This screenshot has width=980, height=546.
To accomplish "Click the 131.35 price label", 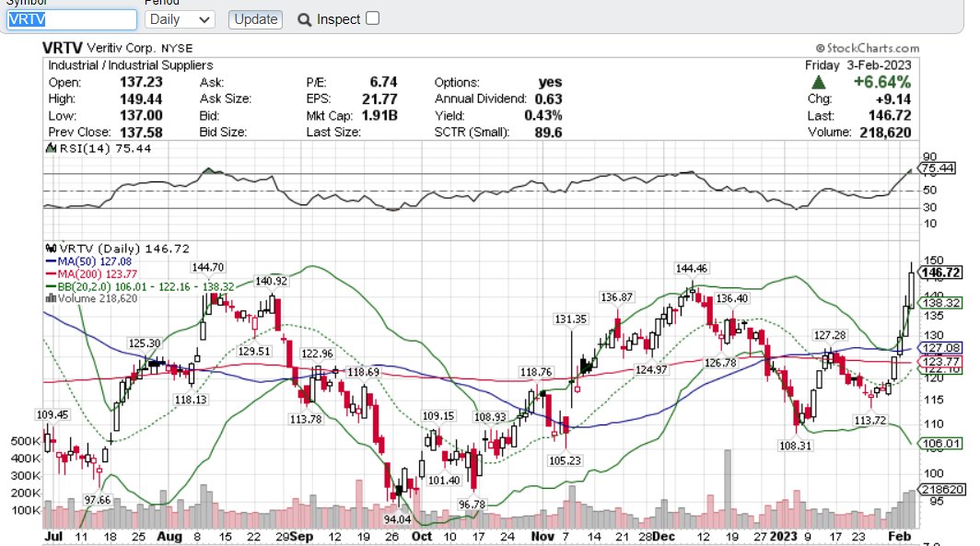I will point(571,319).
